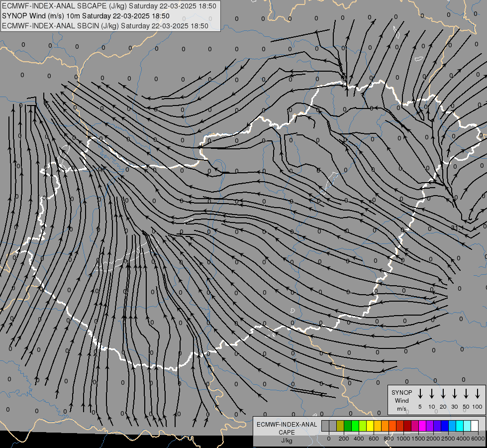Click the 1000 scale value
The image size is (487, 448).
click(403, 439)
